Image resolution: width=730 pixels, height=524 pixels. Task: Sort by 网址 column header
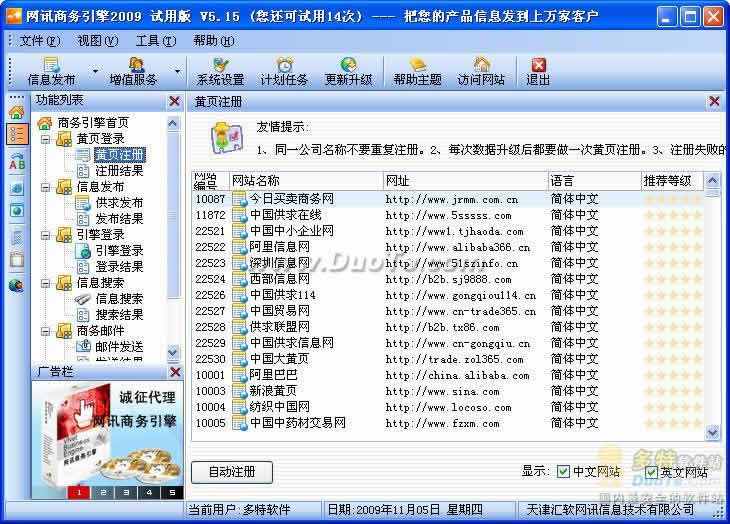(465, 181)
